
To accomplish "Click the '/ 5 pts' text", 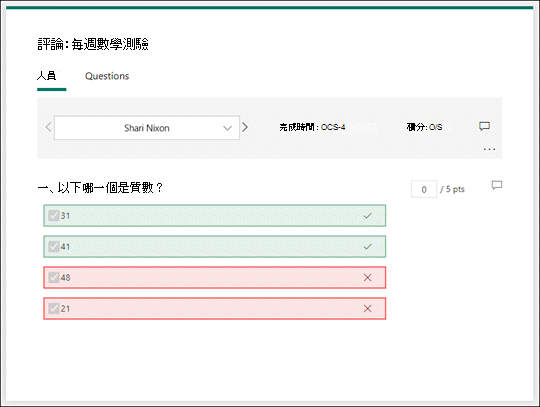I will pos(452,189).
